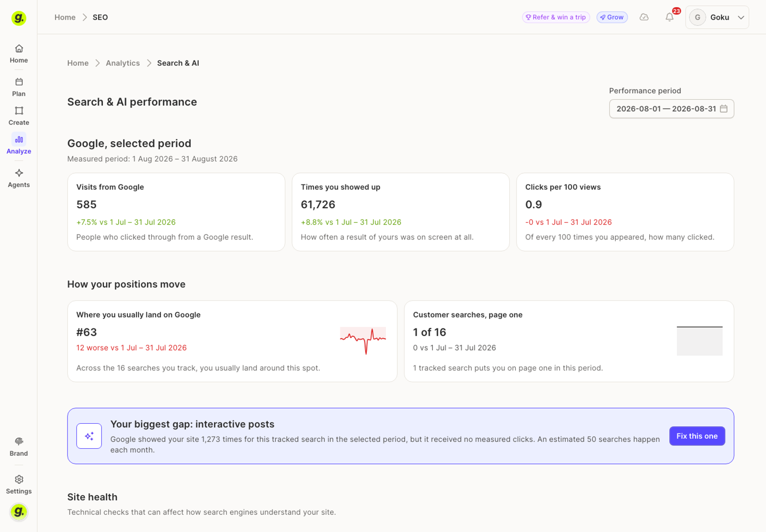Click the 12 worse vs 1 Jul text
The height and width of the screenshot is (532, 766).
132,348
